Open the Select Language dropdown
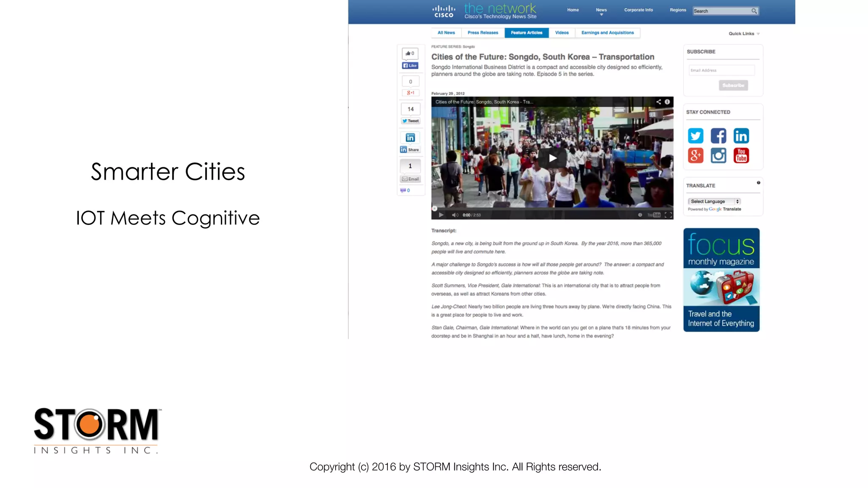Screen dimensions: 868x488 pos(714,201)
